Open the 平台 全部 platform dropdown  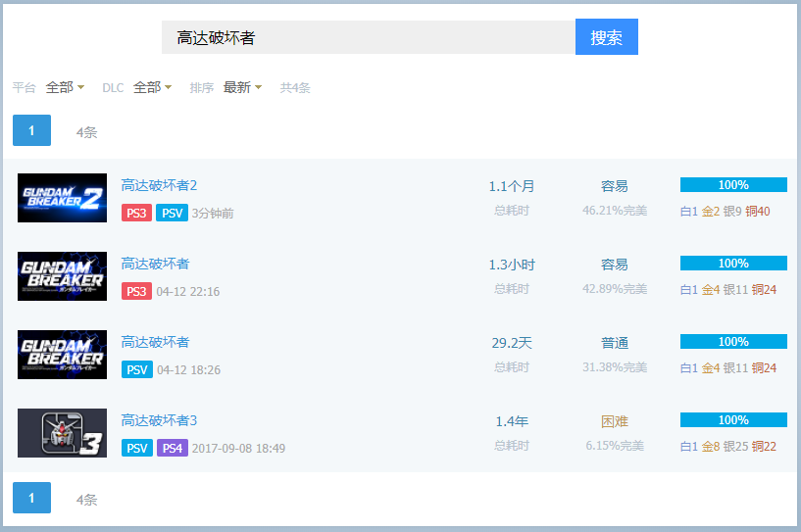(65, 87)
